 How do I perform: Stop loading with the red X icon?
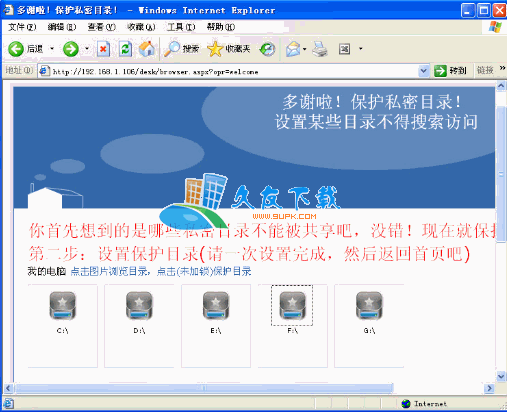coord(103,49)
